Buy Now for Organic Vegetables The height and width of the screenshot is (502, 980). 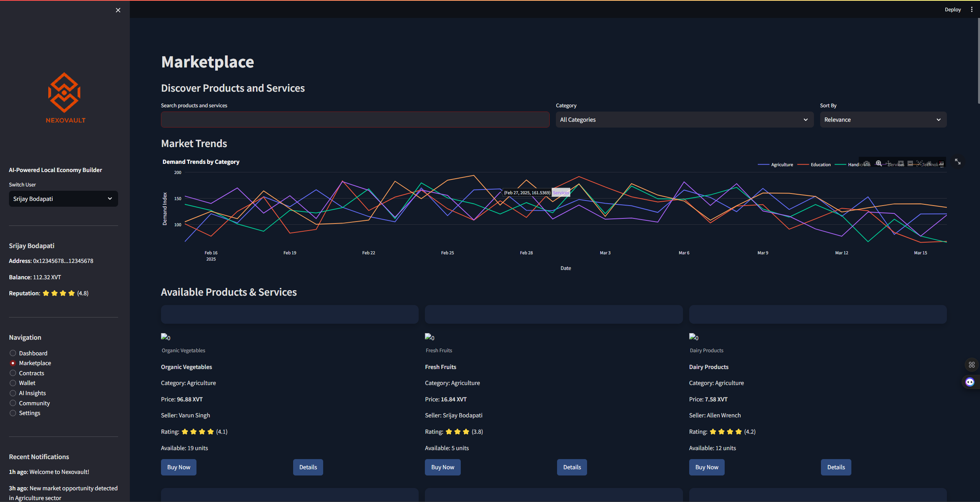pos(179,467)
